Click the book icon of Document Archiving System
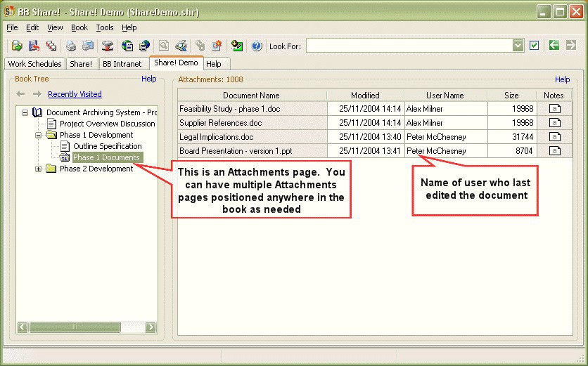 (x=37, y=112)
